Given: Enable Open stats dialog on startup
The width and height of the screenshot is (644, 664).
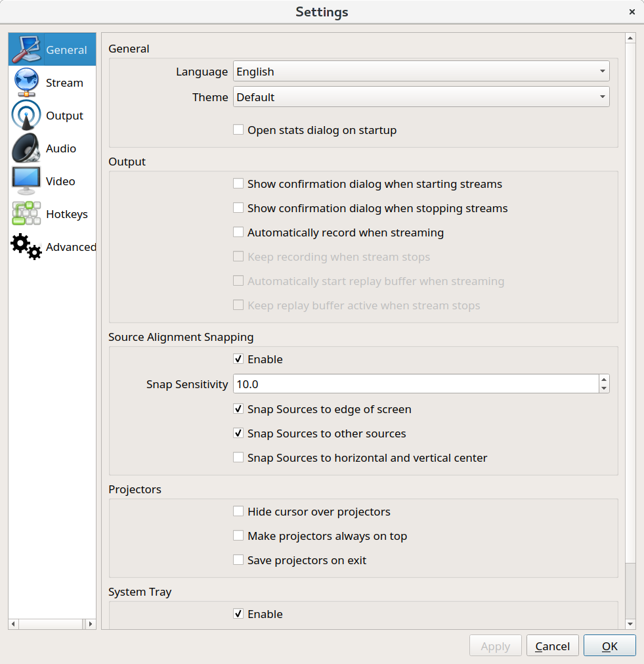Looking at the screenshot, I should (x=238, y=130).
